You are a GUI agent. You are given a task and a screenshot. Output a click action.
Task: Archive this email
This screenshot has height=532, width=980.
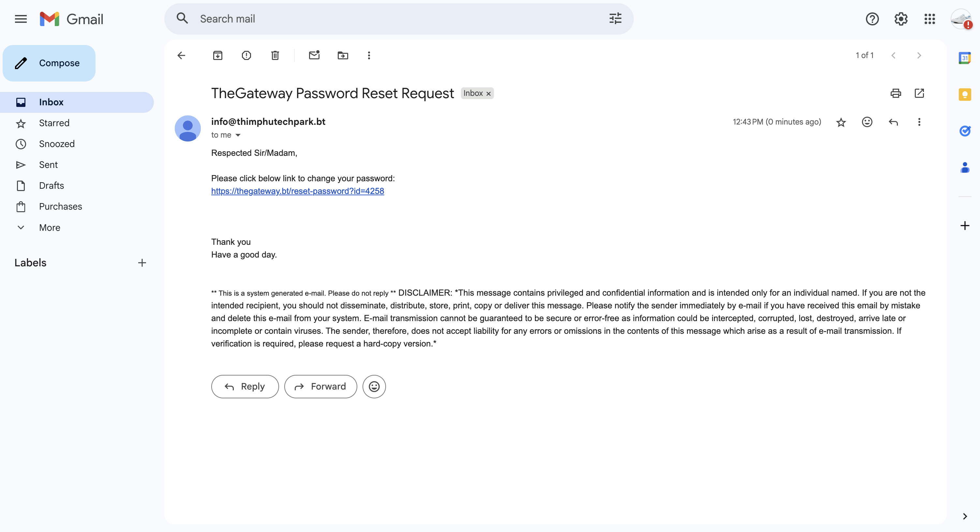click(217, 55)
